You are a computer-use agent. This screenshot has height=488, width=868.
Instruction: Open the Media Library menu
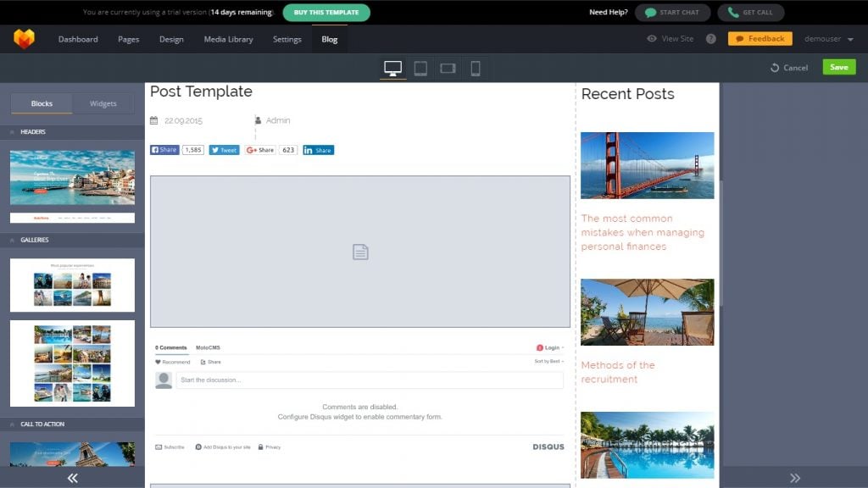(228, 39)
